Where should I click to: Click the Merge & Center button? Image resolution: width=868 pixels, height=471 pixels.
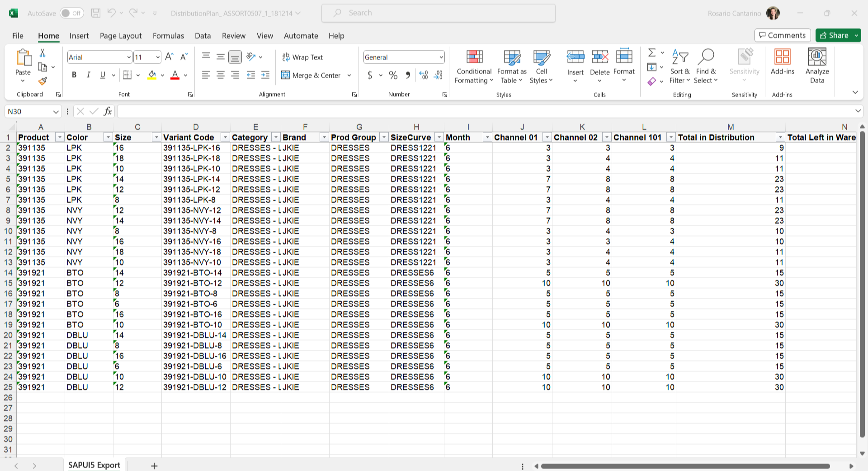click(x=311, y=75)
